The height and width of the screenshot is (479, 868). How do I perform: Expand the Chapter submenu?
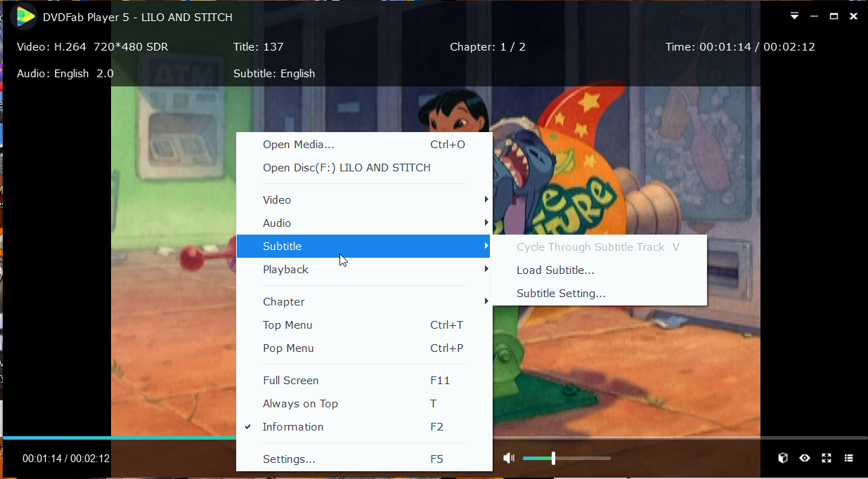click(364, 302)
